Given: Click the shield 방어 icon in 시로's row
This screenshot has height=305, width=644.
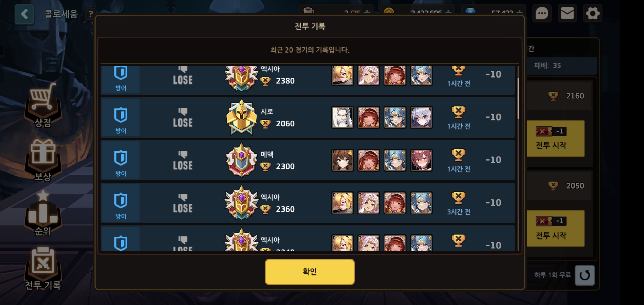Looking at the screenshot, I should [121, 115].
